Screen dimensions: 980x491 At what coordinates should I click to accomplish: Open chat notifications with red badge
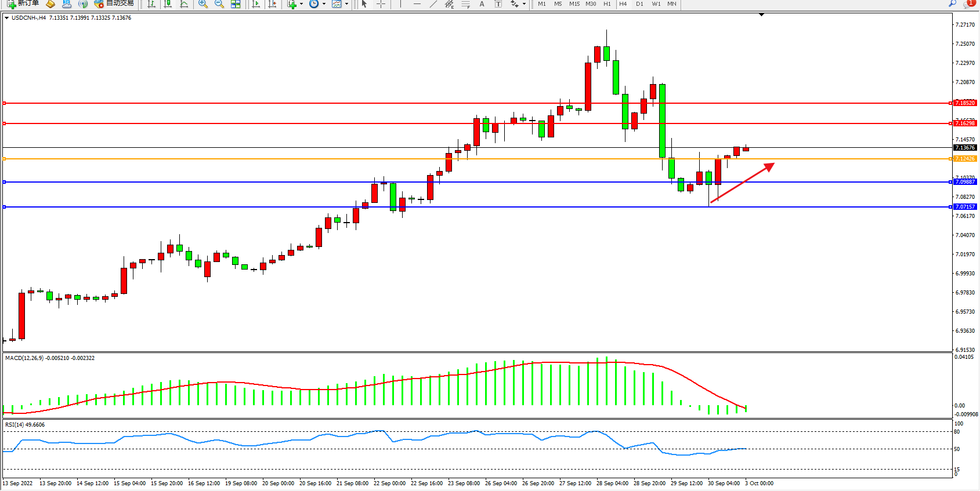point(968,3)
